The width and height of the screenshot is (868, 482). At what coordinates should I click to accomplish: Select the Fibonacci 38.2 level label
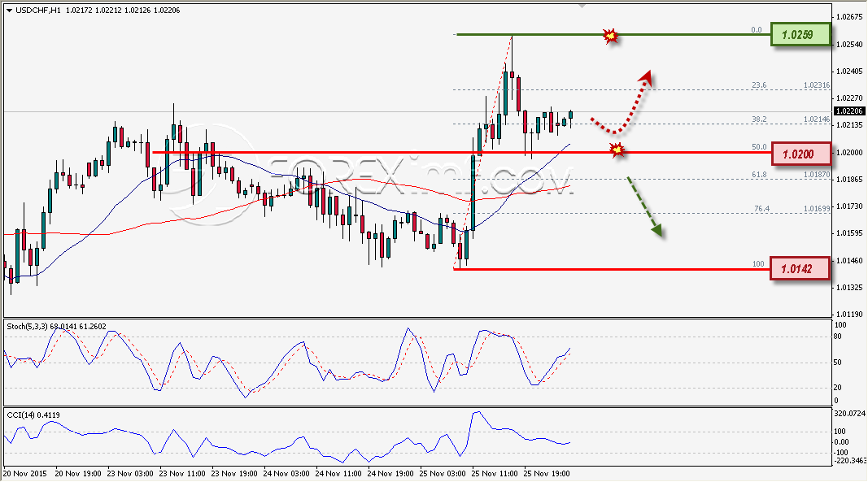pos(759,119)
